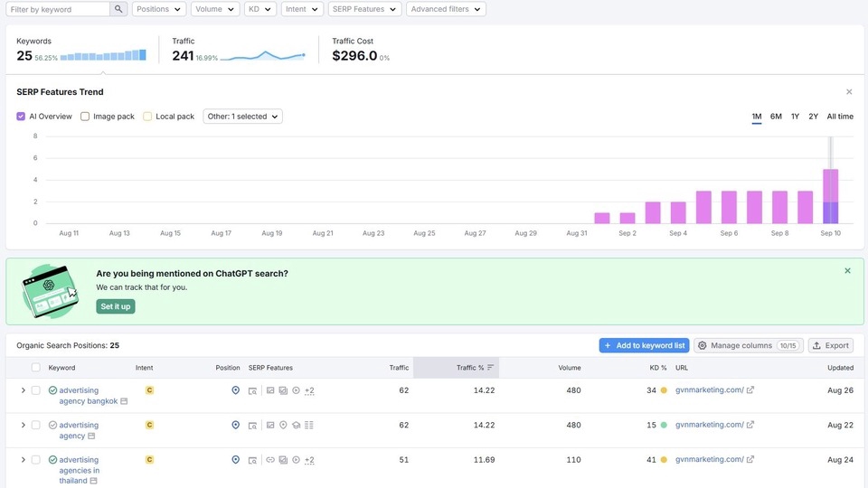This screenshot has width=868, height=488.
Task: Enable the Image pack checkbox
Action: point(85,117)
